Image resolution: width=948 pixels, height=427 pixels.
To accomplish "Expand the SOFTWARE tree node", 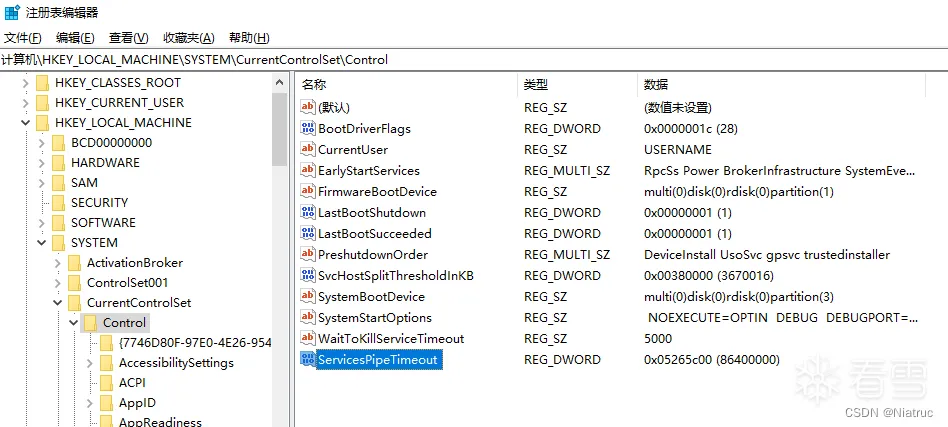I will [x=41, y=223].
